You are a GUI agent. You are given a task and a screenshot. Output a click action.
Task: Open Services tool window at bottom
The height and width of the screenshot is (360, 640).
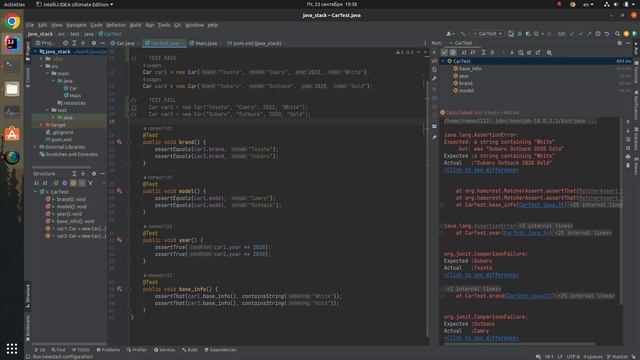[x=164, y=350]
